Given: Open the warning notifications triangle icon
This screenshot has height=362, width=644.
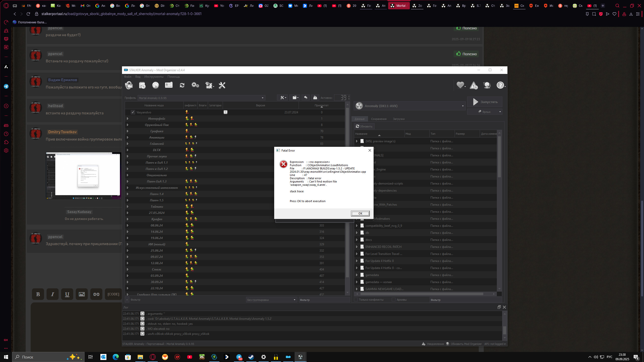Looking at the screenshot, I should point(474,85).
